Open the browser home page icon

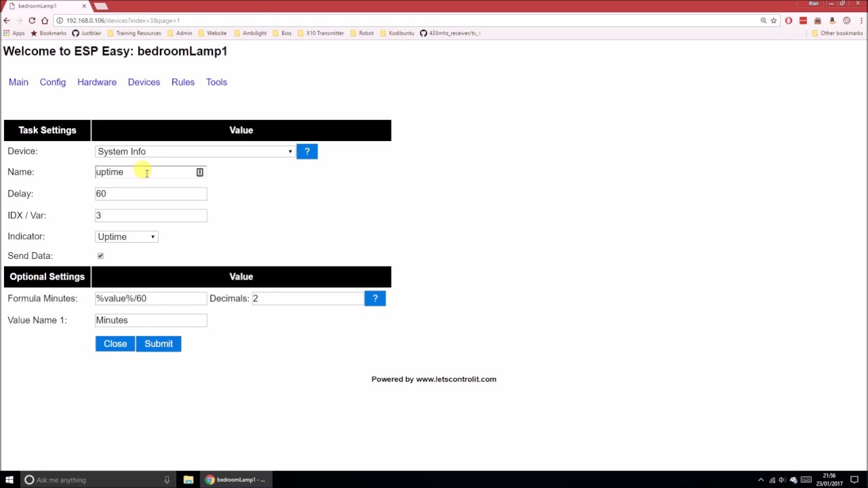[x=45, y=20]
